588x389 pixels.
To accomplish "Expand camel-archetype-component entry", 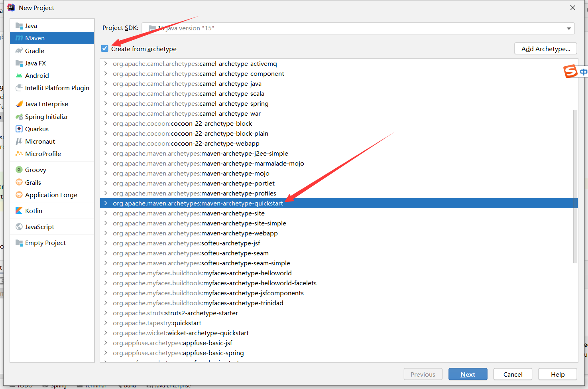I will [x=106, y=73].
